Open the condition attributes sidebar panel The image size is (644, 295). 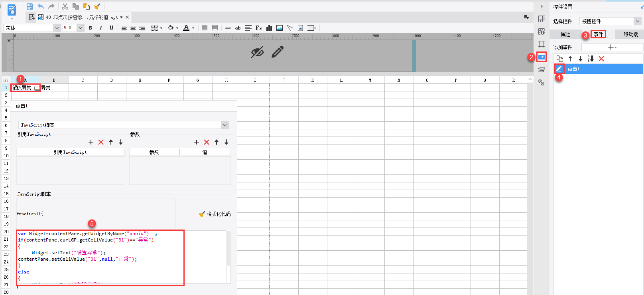542,70
